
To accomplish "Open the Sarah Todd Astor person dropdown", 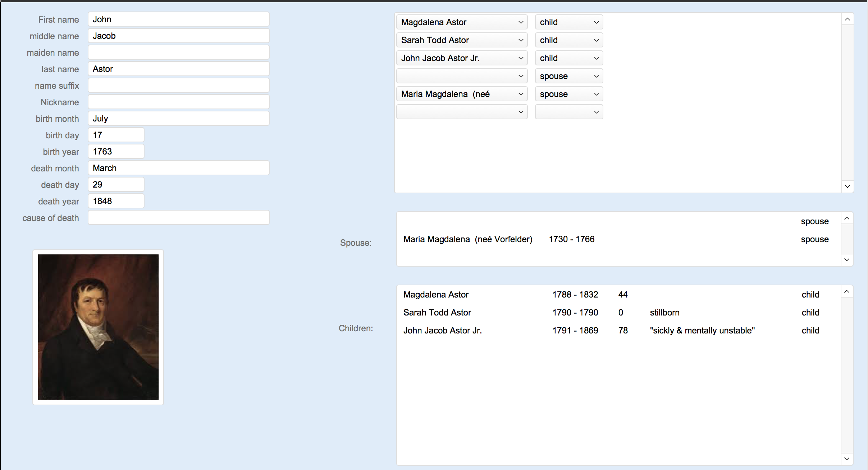I will [x=462, y=40].
